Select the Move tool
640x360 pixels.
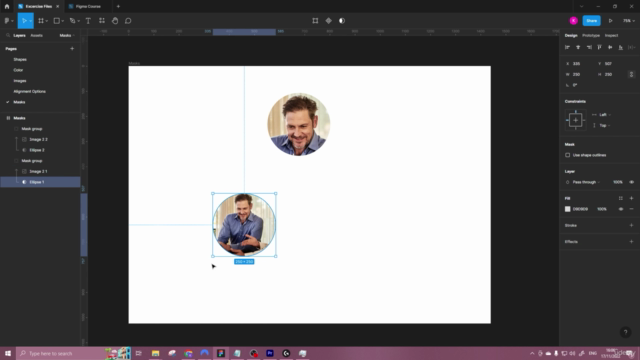click(x=24, y=21)
